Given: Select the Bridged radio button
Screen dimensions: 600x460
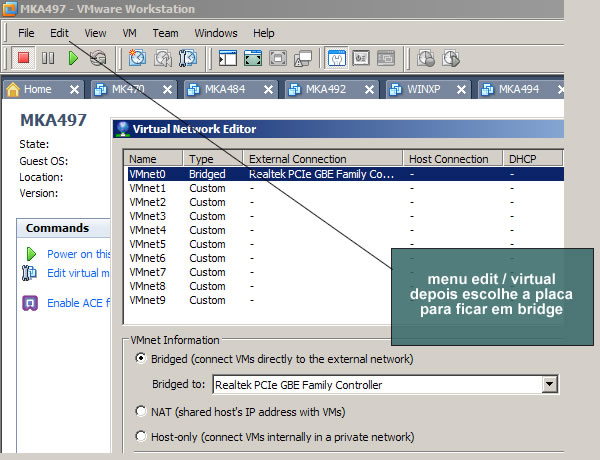Looking at the screenshot, I should click(141, 358).
